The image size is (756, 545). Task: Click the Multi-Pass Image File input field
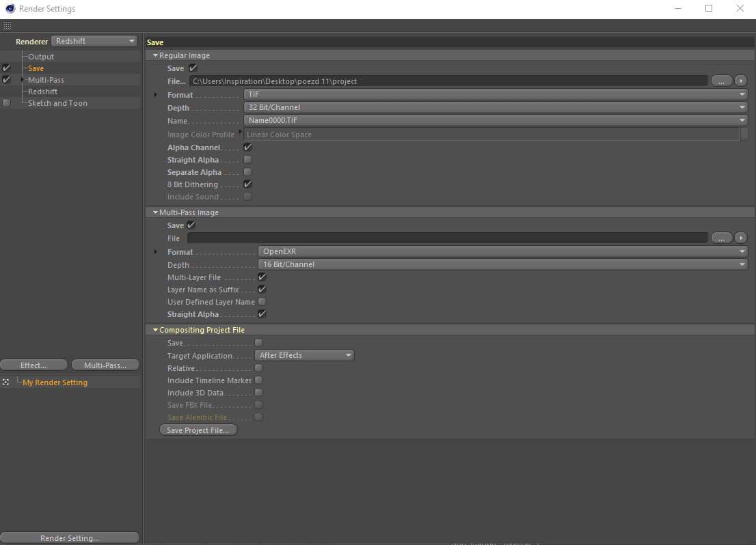(x=447, y=238)
